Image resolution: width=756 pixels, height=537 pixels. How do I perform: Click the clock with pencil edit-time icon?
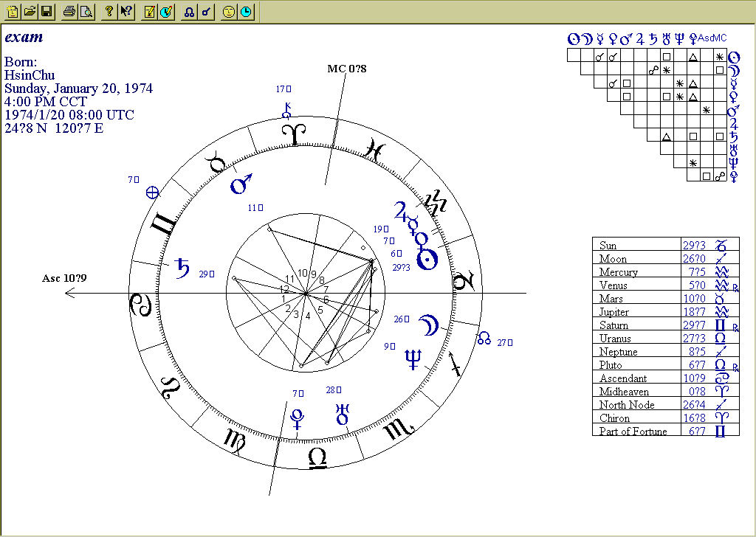click(x=166, y=11)
